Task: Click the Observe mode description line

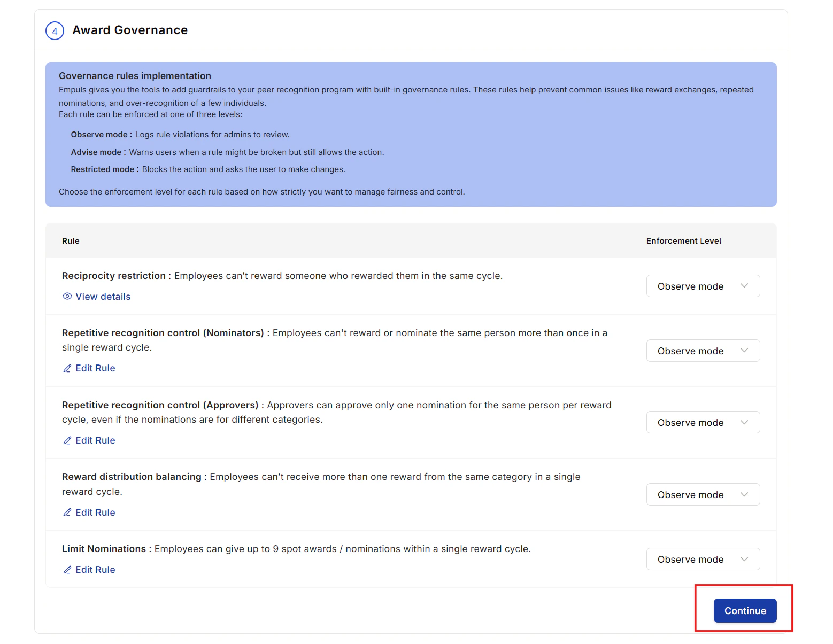Action: pyautogui.click(x=180, y=135)
